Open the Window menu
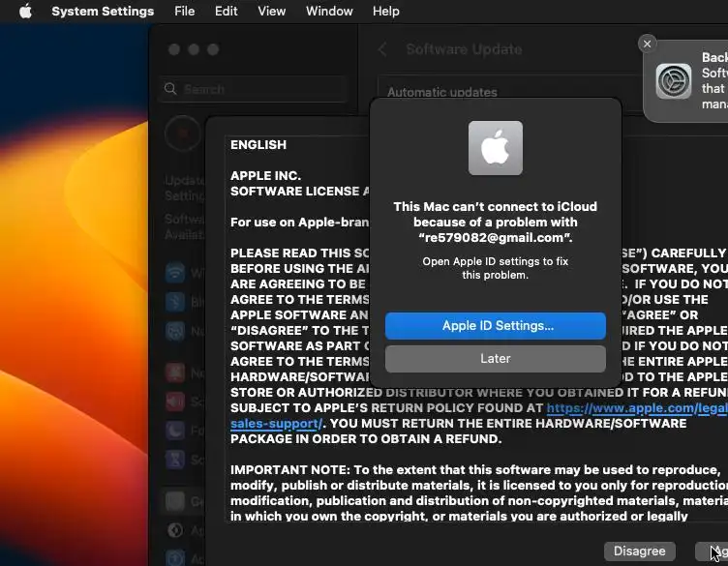The width and height of the screenshot is (728, 566). (x=329, y=12)
